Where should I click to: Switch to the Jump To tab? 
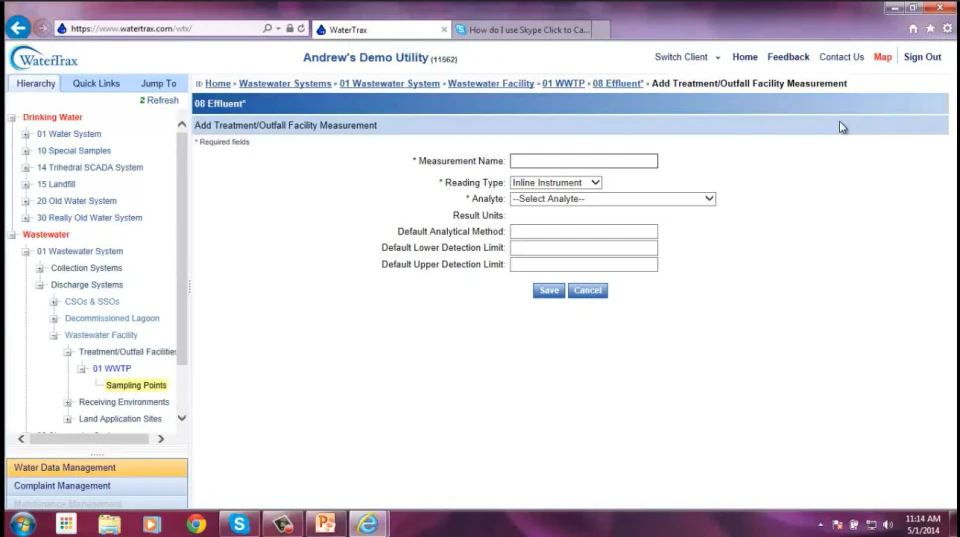(159, 83)
